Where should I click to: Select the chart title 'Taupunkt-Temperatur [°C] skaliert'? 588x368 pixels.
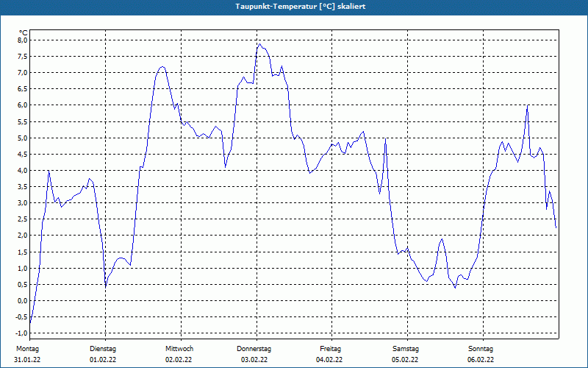coord(301,7)
